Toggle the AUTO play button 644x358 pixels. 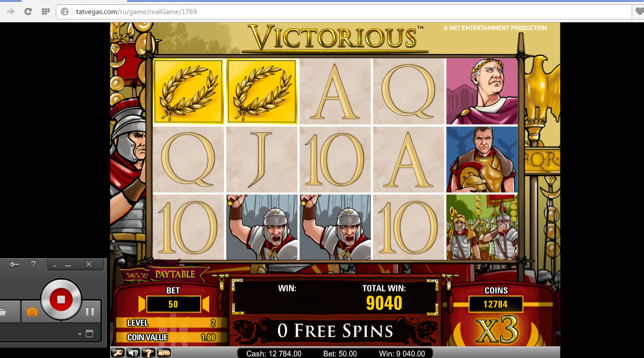[x=164, y=353]
